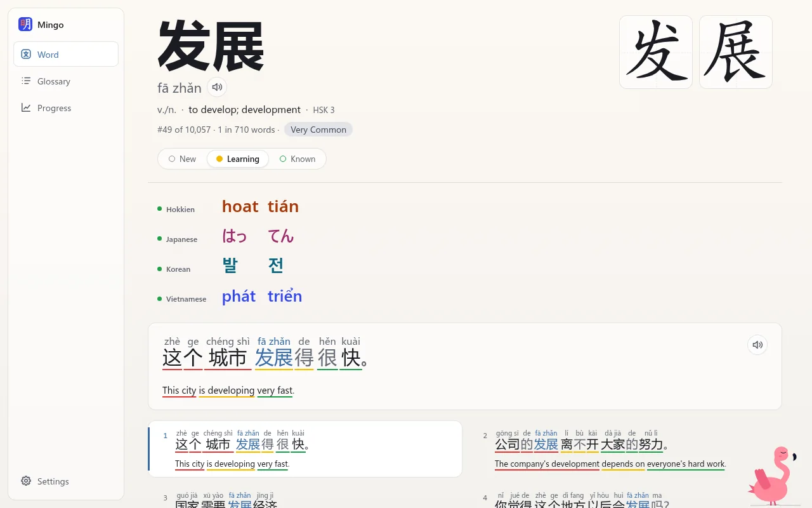Mark the word as Learning
This screenshot has width=812, height=508.
click(238, 159)
